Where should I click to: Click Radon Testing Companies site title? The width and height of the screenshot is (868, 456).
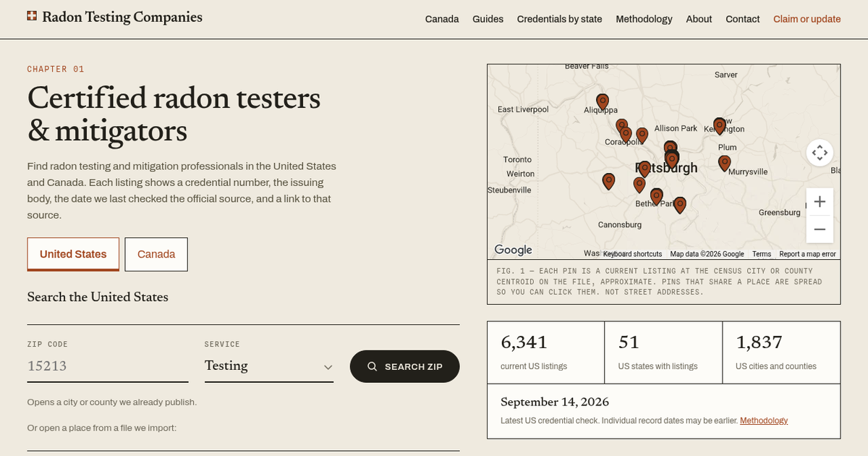pyautogui.click(x=122, y=17)
